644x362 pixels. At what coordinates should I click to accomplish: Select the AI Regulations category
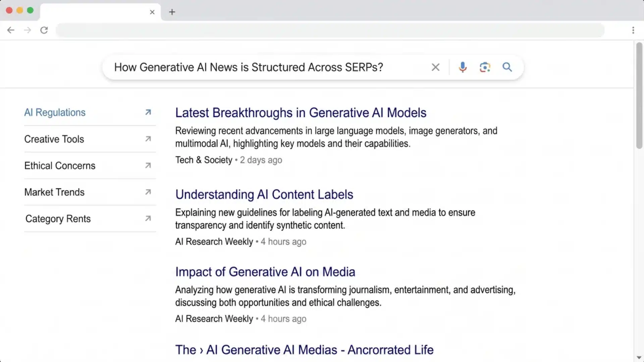pyautogui.click(x=55, y=112)
